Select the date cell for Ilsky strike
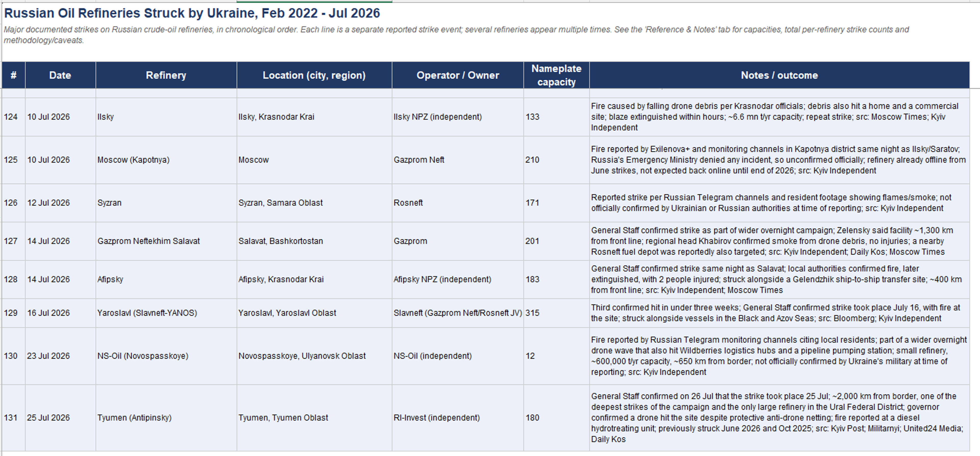The height and width of the screenshot is (456, 980). point(60,117)
